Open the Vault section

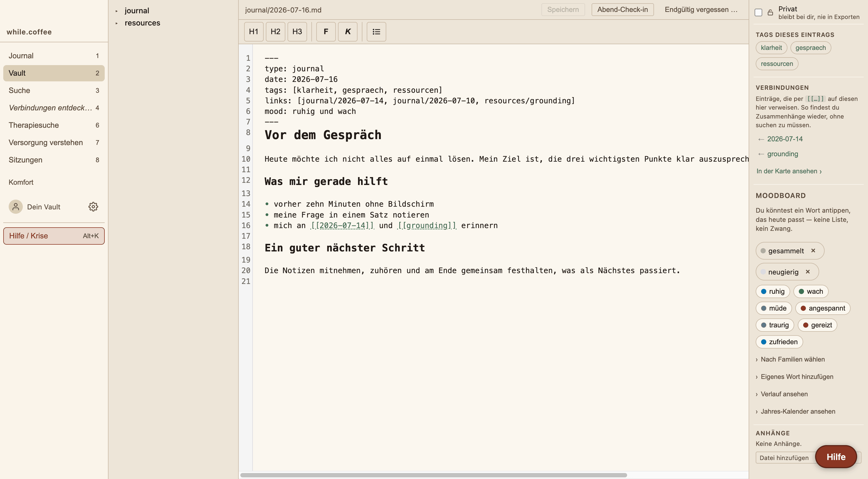[54, 73]
